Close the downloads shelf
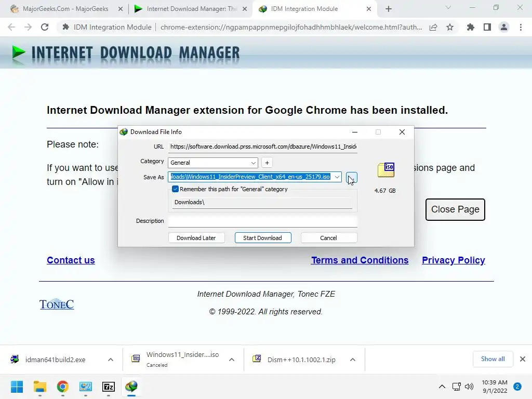This screenshot has height=399, width=532. pyautogui.click(x=523, y=359)
